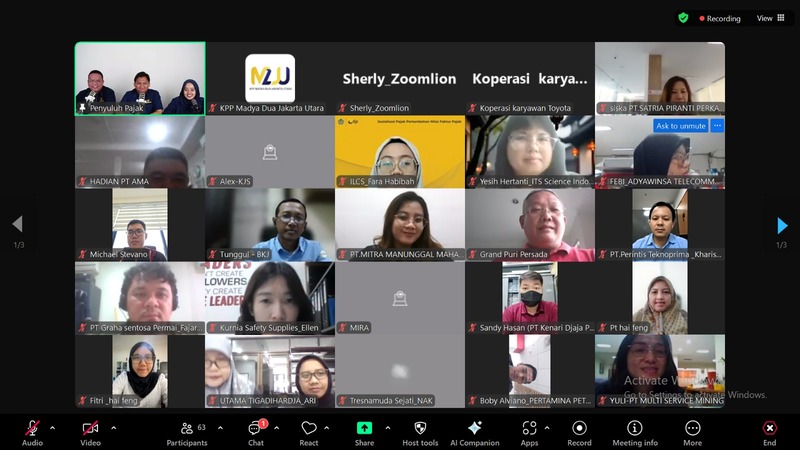Expand the video options arrow
The image size is (800, 450).
click(x=113, y=427)
